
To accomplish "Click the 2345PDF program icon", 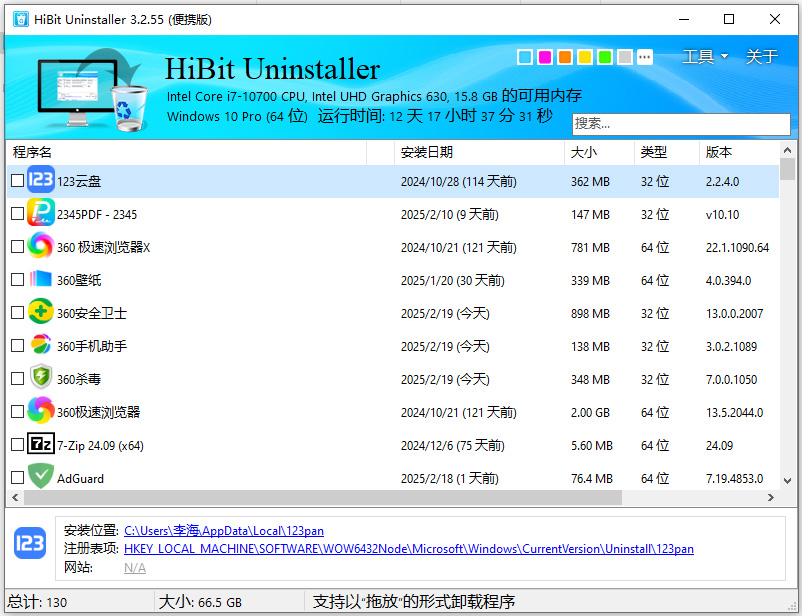I will pos(40,213).
